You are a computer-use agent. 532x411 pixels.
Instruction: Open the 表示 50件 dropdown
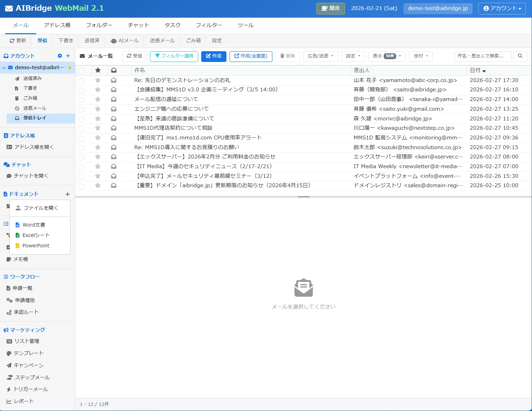pyautogui.click(x=386, y=56)
